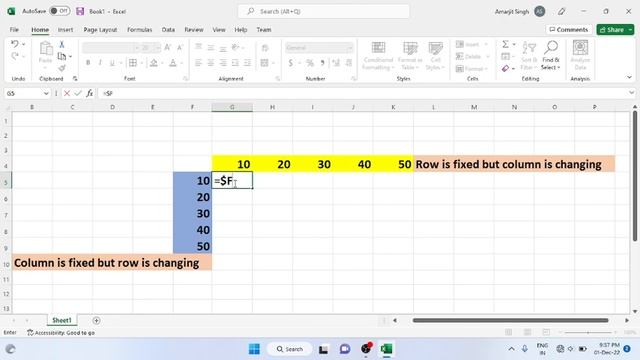Click the Format as Table icon
This screenshot has width=640, height=360.
tap(410, 48)
